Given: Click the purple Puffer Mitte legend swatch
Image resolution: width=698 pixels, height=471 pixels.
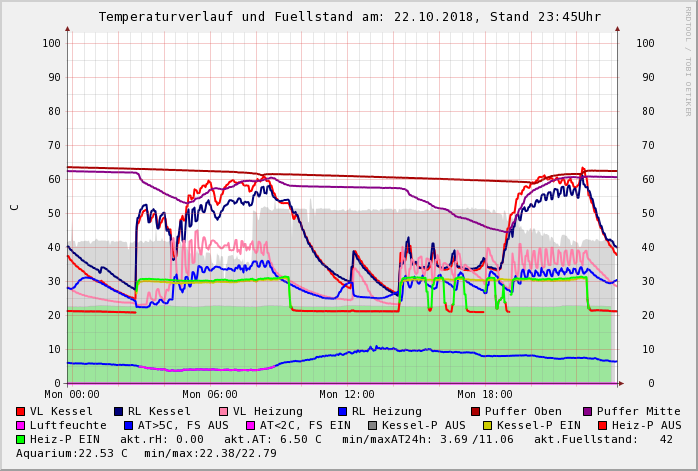Looking at the screenshot, I should (588, 411).
